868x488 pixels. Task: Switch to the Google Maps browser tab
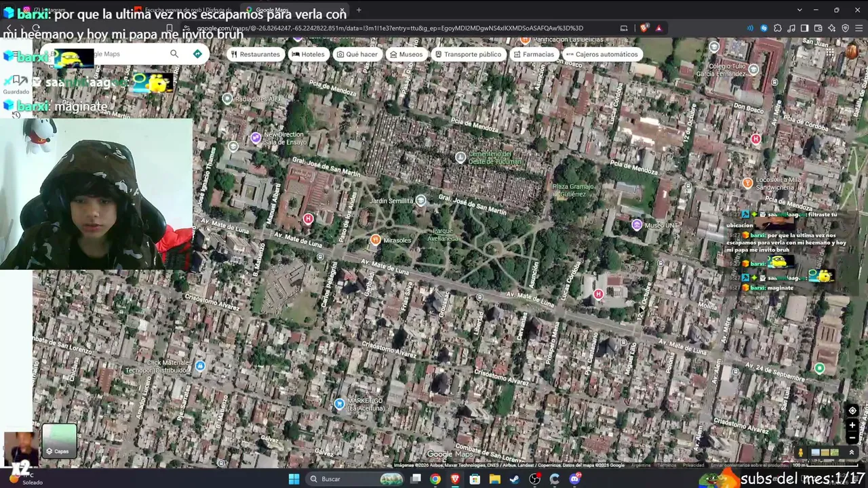click(296, 10)
